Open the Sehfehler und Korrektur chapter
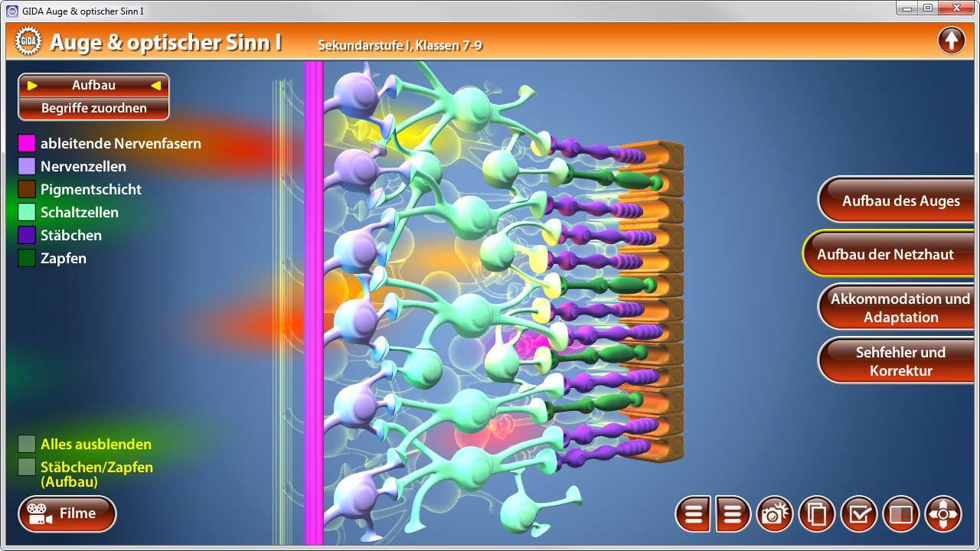This screenshot has width=980, height=551. (x=900, y=362)
